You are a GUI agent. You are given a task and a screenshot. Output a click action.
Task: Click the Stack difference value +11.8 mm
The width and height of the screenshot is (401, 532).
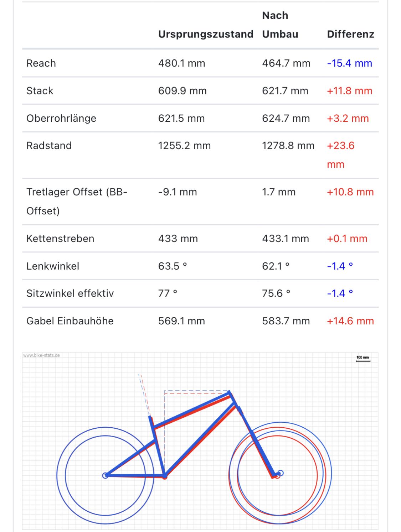[349, 91]
